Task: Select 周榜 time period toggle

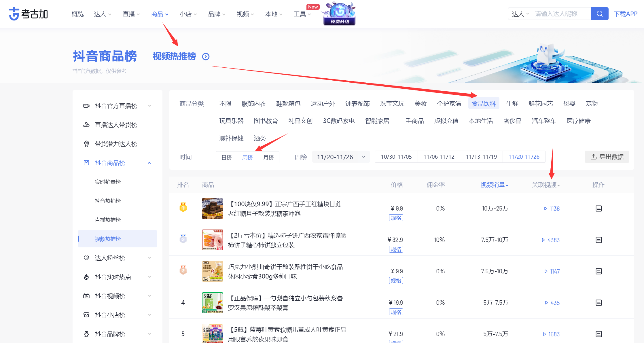Action: coord(247,157)
